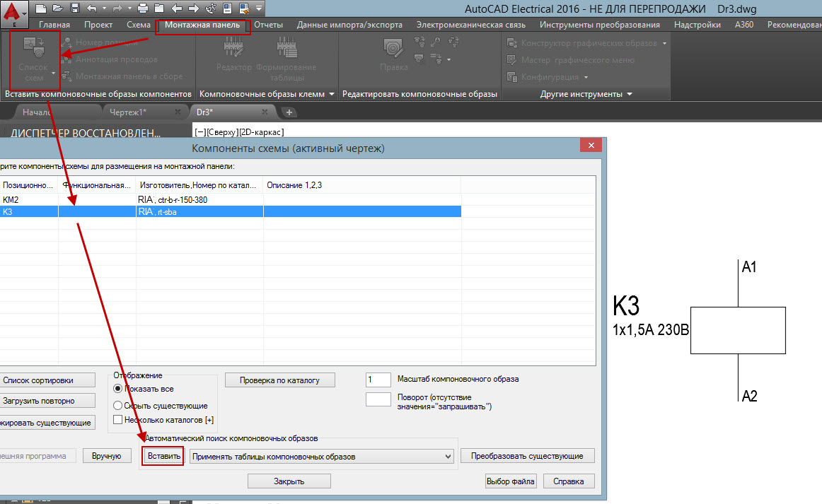Screen dimensions: 822x504
Task: Switch to the Начало start tab
Action: click(36, 112)
